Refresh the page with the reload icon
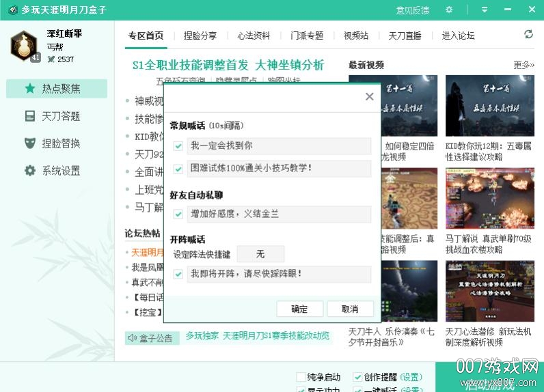Viewport: 544px width, 392px height. coord(528,34)
